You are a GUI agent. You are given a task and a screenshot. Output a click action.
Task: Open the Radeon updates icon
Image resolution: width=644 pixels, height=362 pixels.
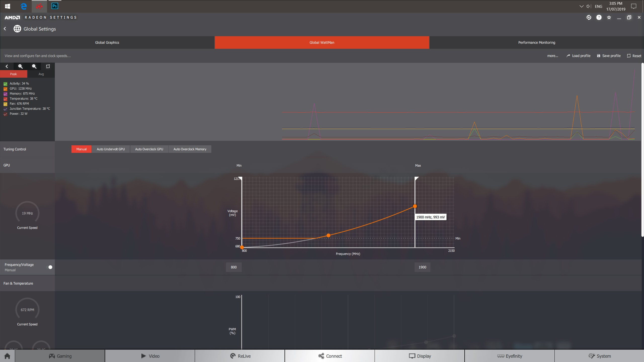[x=589, y=17]
